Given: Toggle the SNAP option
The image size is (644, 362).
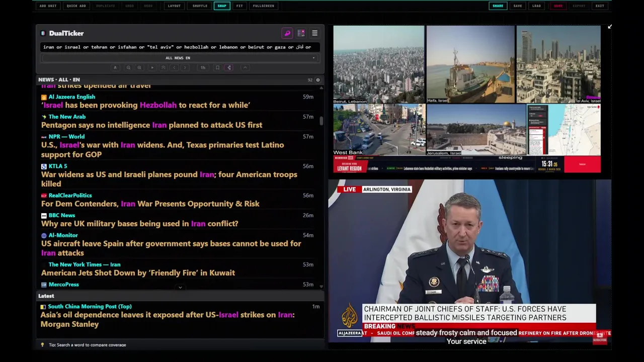Looking at the screenshot, I should coord(222,6).
